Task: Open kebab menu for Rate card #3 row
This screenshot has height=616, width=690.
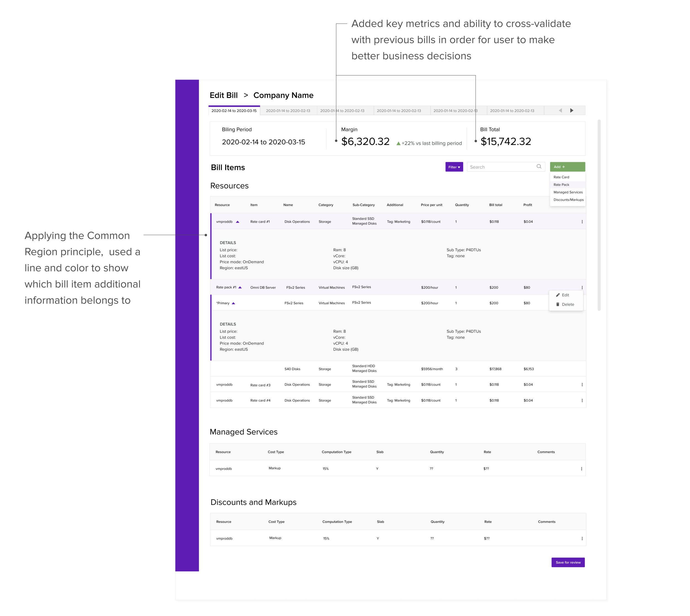Action: 582,385
